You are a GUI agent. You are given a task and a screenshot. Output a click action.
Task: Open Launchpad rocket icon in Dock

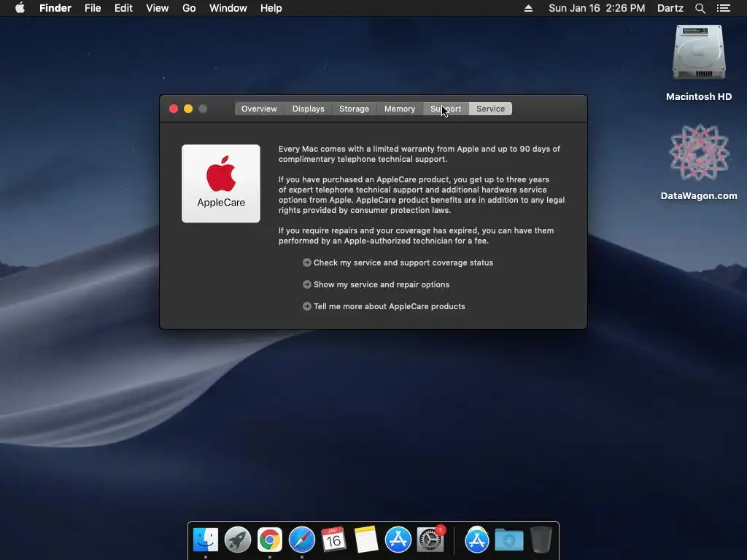pyautogui.click(x=237, y=540)
